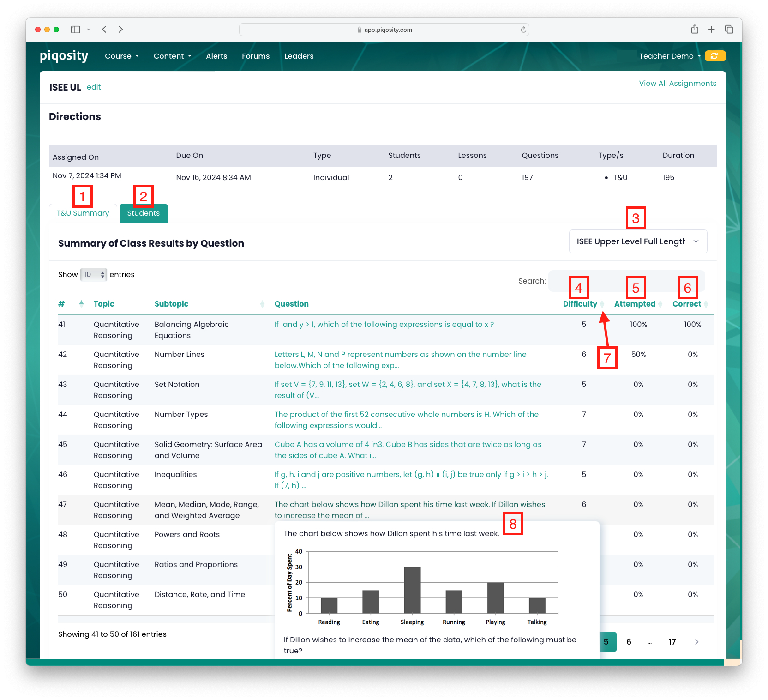Open question 43 about set V and set W
Screen dimensions: 768x700
pyautogui.click(x=408, y=390)
